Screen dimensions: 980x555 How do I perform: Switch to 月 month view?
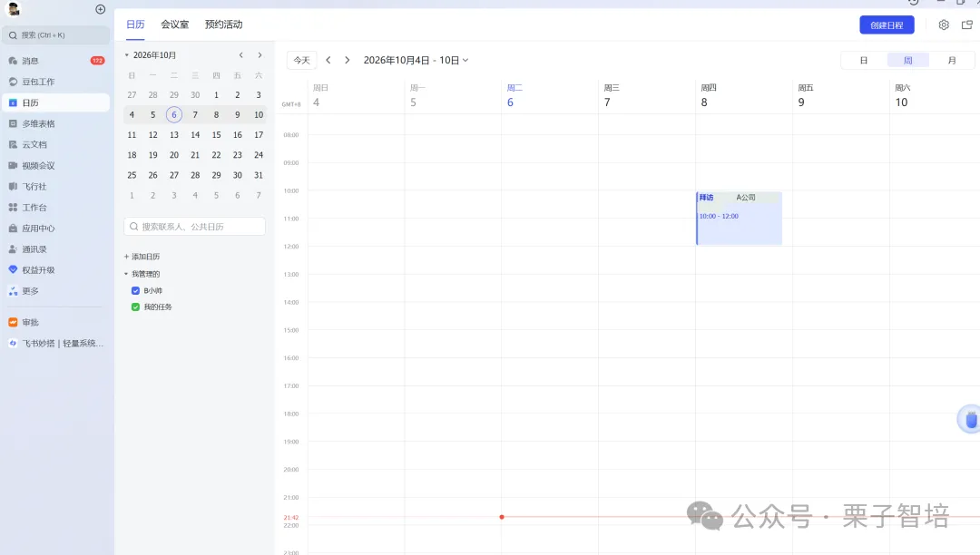[952, 61]
